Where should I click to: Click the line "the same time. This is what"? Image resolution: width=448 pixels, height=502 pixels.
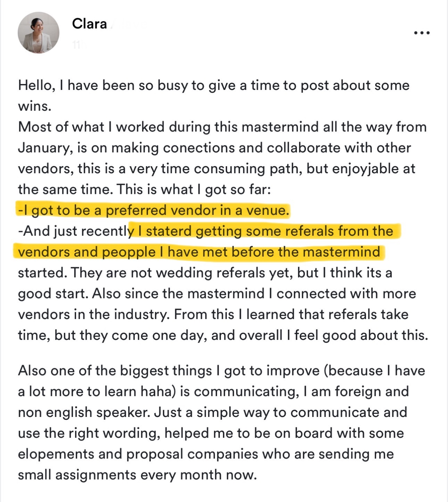tap(144, 189)
